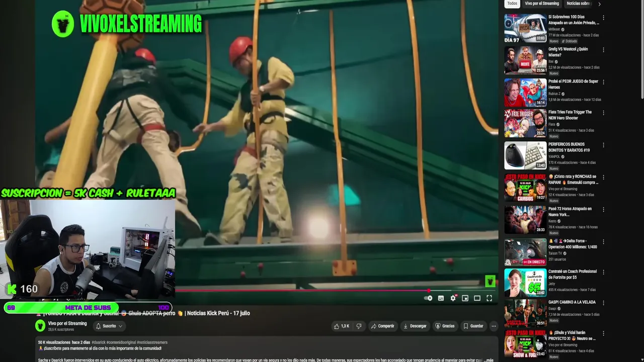Enable theater mode in the player

(477, 298)
